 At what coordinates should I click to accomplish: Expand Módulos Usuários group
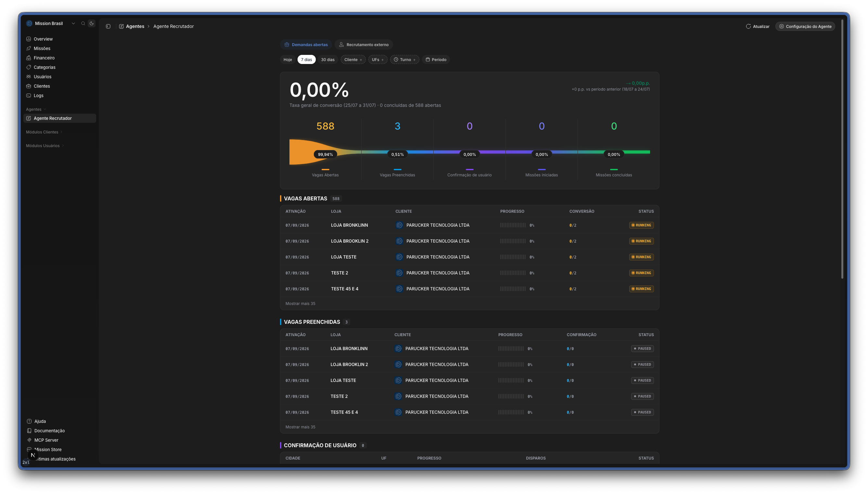click(45, 146)
